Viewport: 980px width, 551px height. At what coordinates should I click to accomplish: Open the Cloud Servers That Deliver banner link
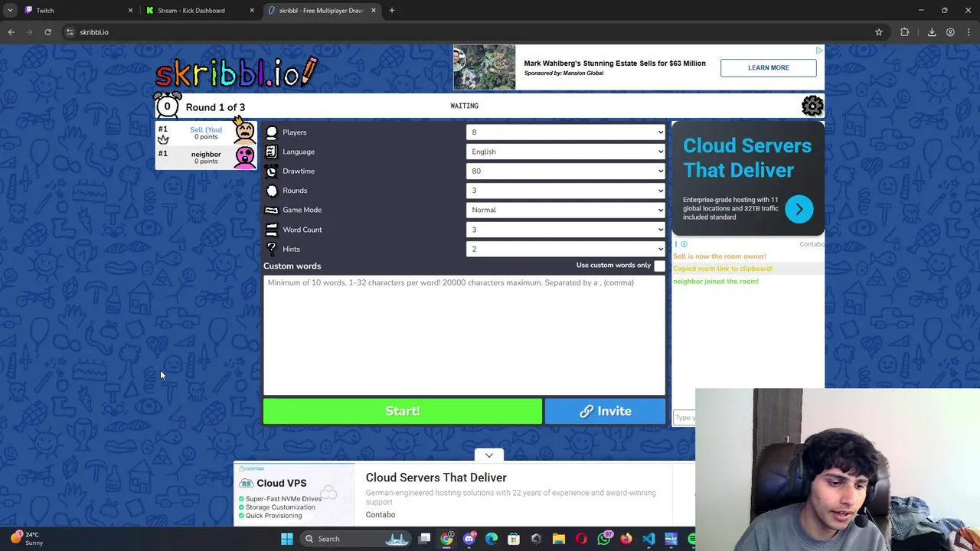[x=436, y=478]
